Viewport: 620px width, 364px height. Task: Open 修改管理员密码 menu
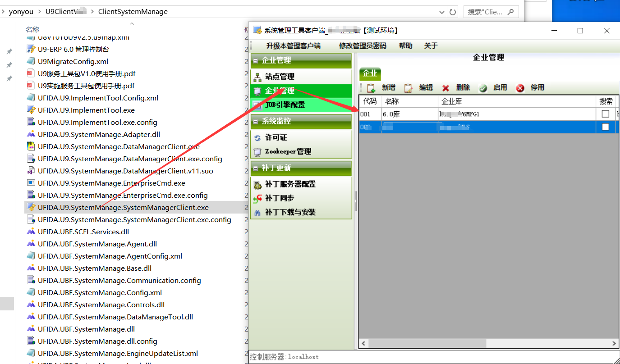tap(363, 46)
